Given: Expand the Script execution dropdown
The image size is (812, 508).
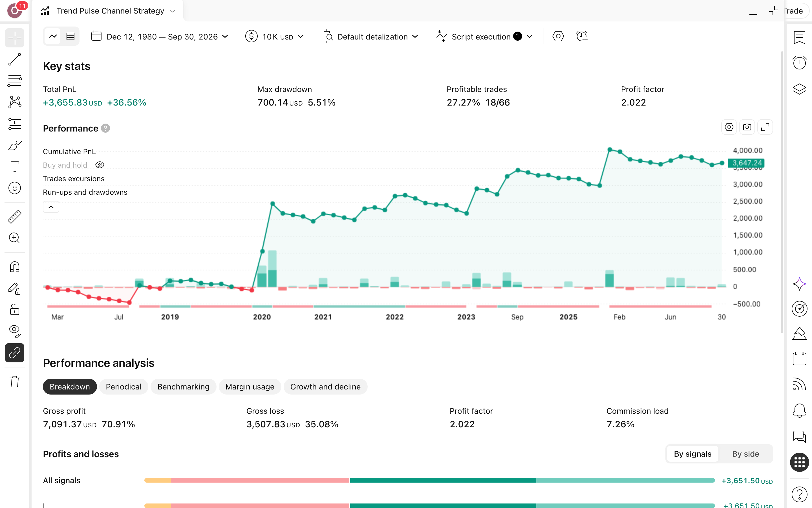Looking at the screenshot, I should pyautogui.click(x=484, y=37).
